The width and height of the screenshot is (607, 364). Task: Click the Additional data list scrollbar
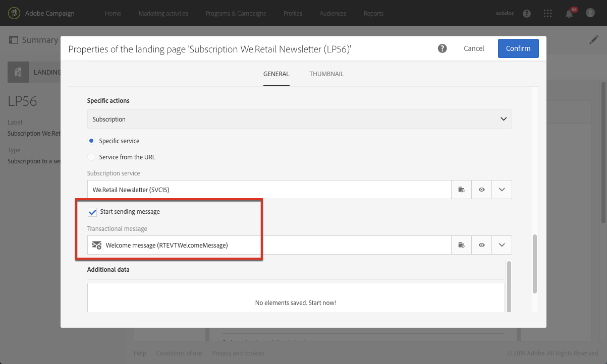tap(509, 286)
